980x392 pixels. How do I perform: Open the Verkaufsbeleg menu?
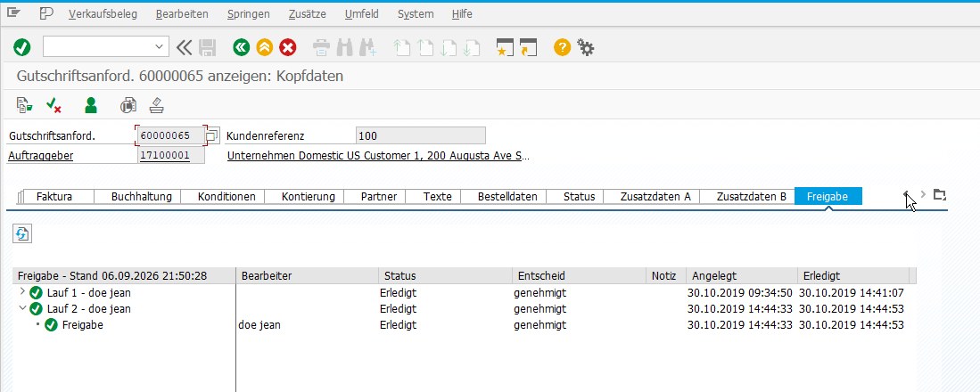[103, 13]
